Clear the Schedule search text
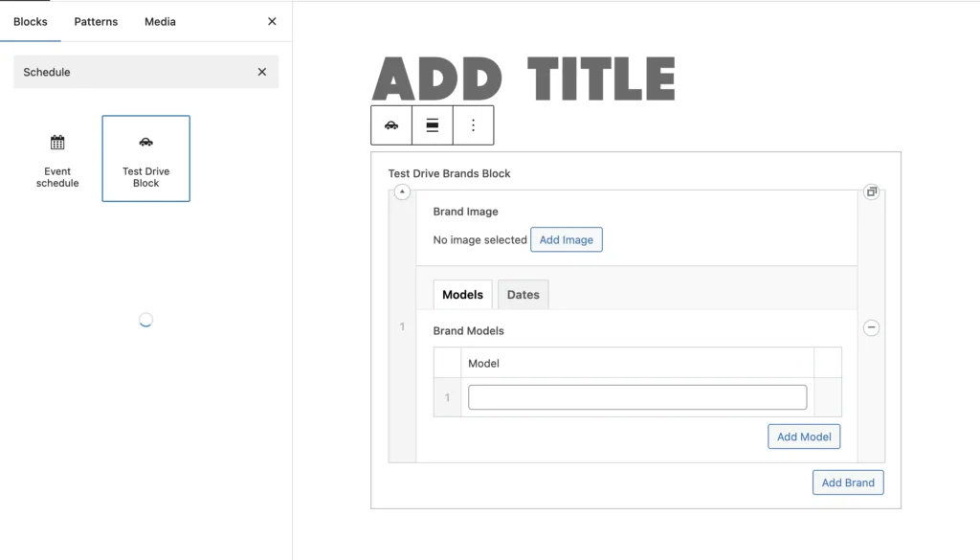The width and height of the screenshot is (980, 560). (262, 72)
